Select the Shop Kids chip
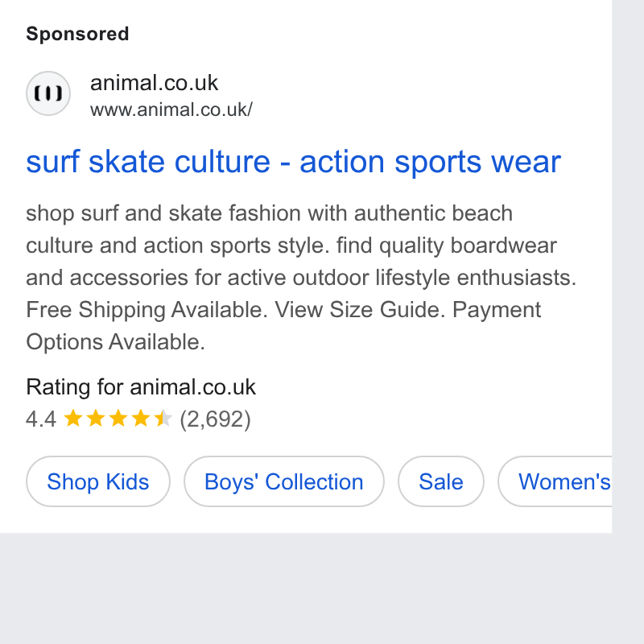This screenshot has height=644, width=644. 97,481
